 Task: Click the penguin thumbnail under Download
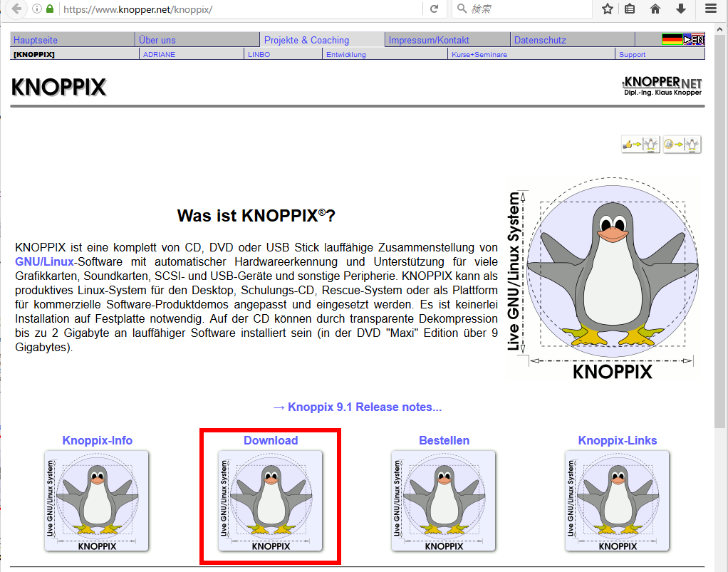[270, 501]
